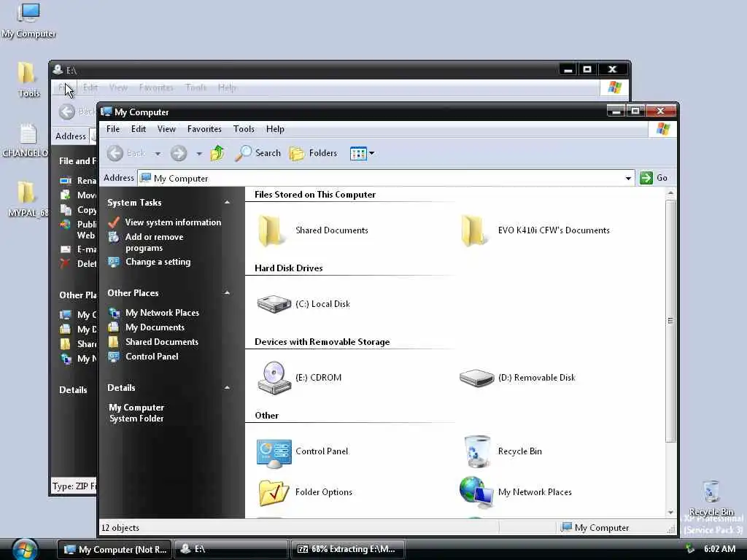
Task: Open the File menu in My Computer
Action: coord(113,129)
